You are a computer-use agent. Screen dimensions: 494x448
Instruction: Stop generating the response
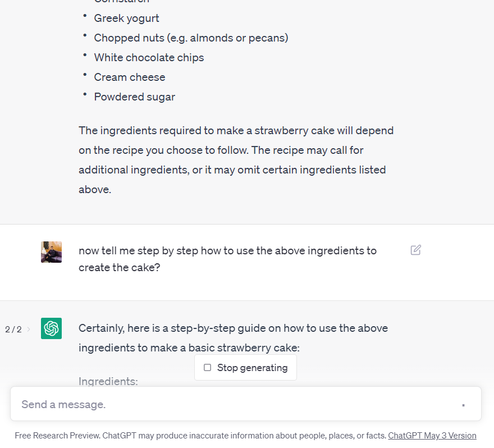point(245,368)
